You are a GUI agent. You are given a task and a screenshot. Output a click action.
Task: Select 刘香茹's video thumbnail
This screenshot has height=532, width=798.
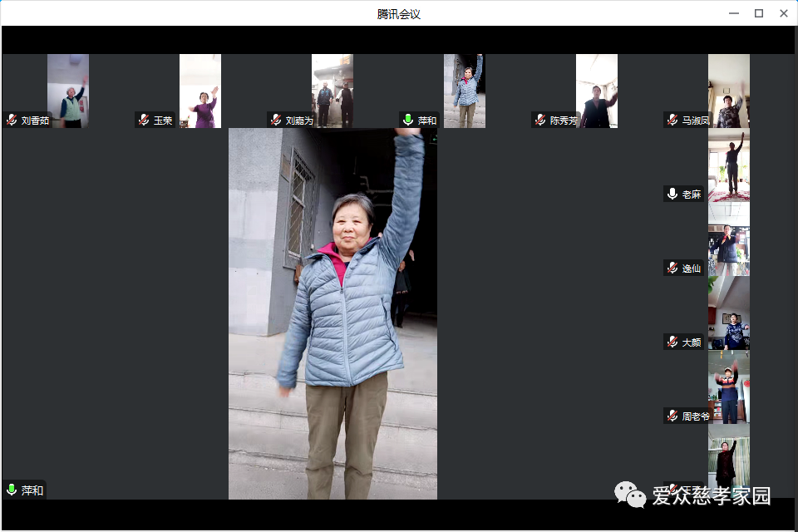pyautogui.click(x=68, y=90)
